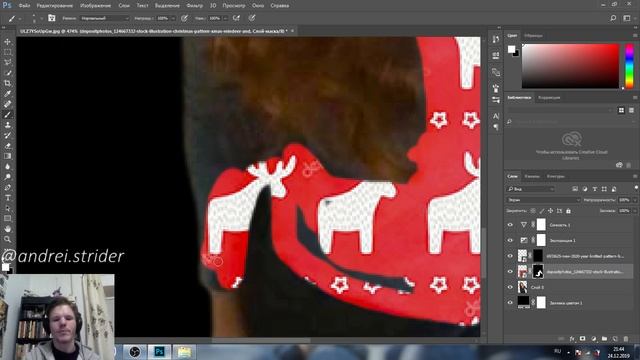Open the brush blend mode dropdown
The height and width of the screenshot is (360, 640).
[104, 18]
